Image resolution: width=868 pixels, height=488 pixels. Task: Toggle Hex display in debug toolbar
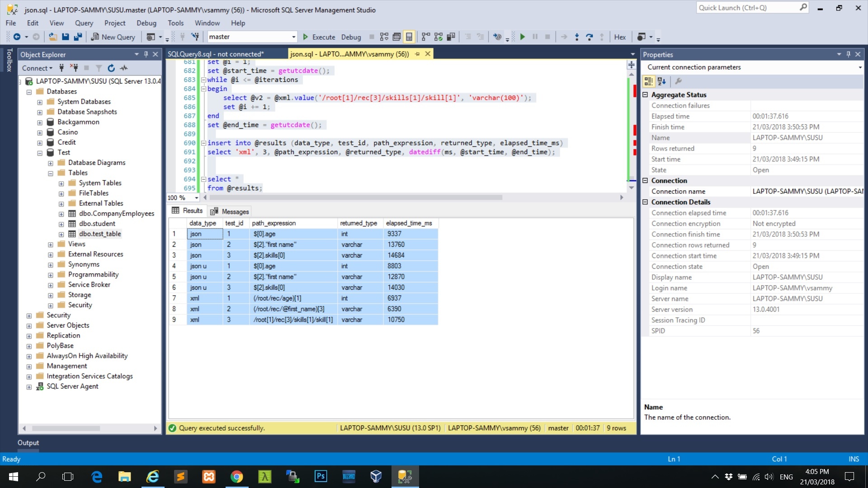pyautogui.click(x=620, y=37)
